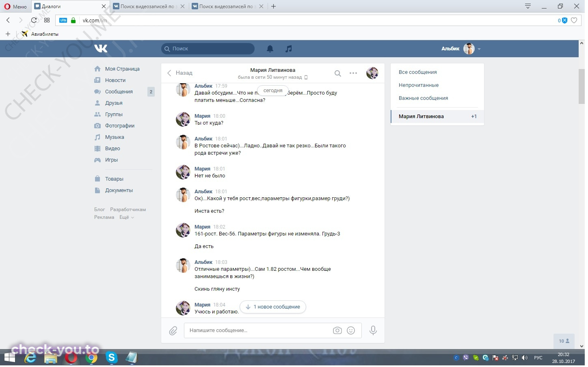This screenshot has height=367, width=588.
Task: Open a new browser tab with plus
Action: 273,6
